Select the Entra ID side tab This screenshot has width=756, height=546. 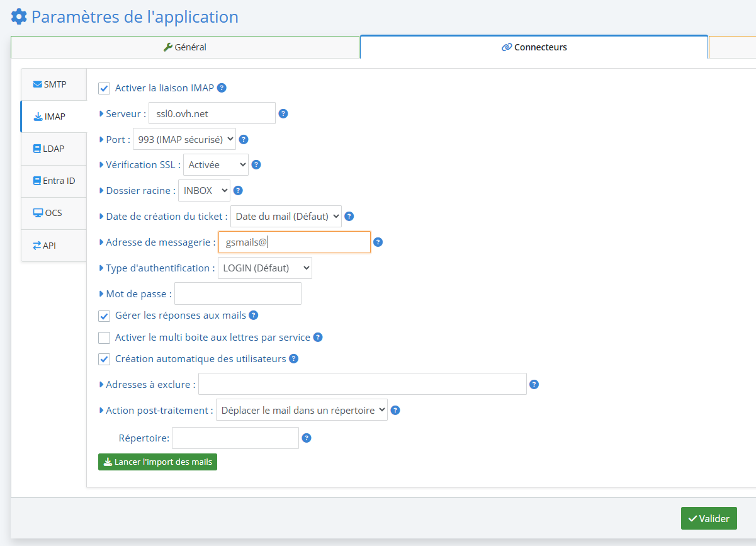pos(54,181)
